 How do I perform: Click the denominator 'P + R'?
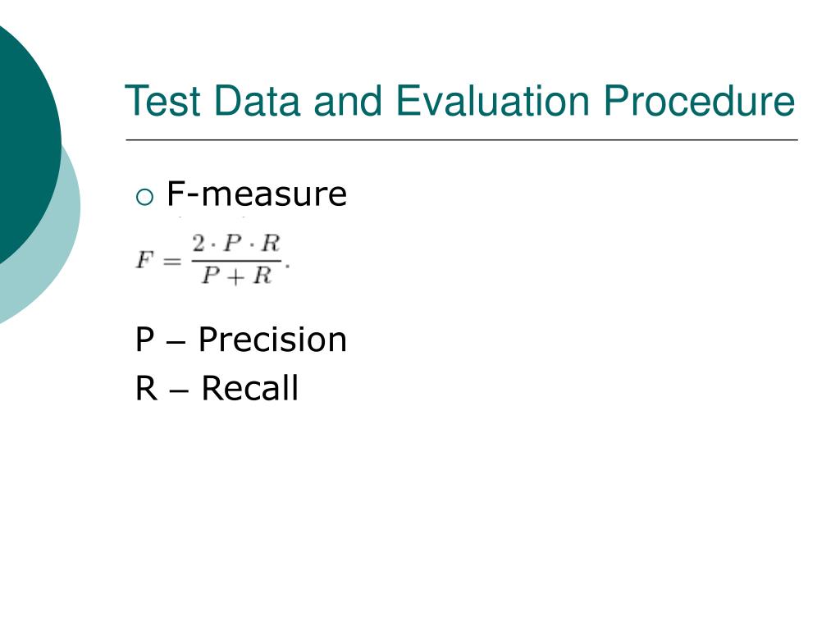[x=236, y=276]
